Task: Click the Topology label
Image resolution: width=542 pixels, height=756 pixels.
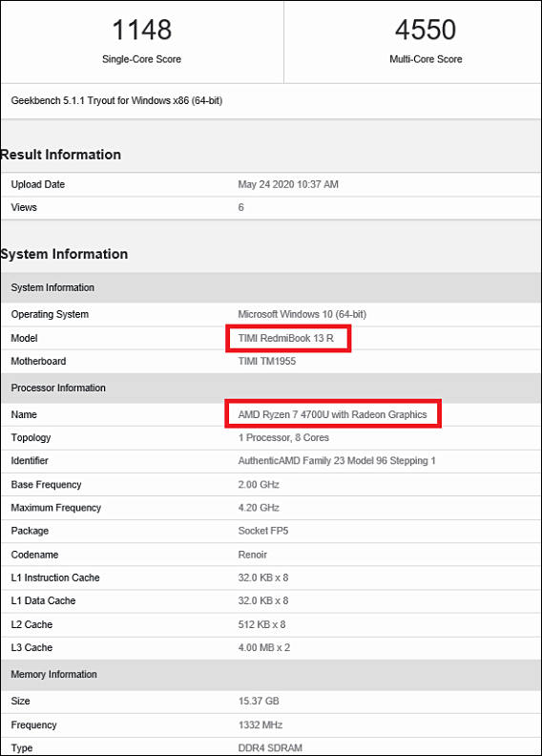Action: [x=31, y=438]
